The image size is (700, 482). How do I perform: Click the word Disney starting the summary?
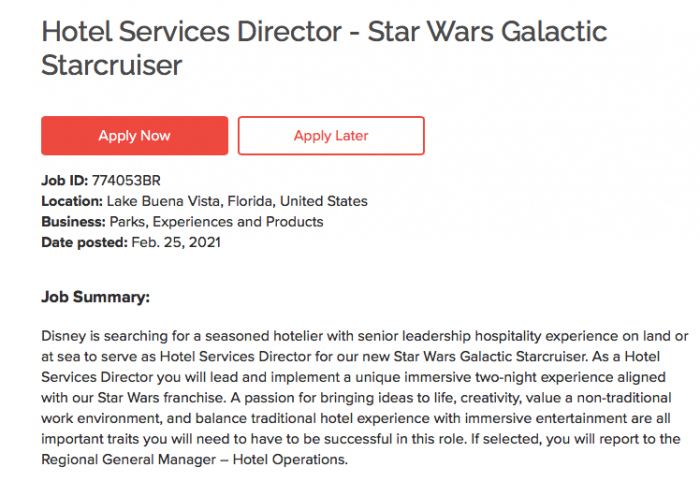point(64,337)
